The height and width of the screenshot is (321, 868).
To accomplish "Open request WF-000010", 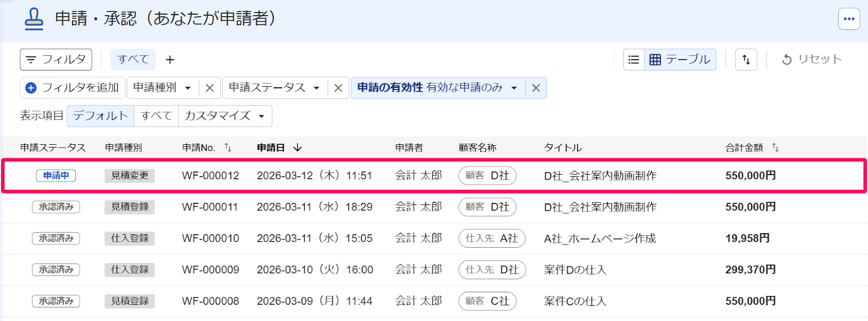I will click(210, 239).
